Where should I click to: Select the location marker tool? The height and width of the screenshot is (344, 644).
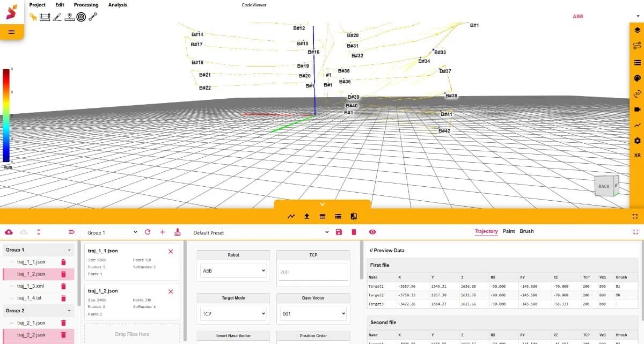[69, 17]
